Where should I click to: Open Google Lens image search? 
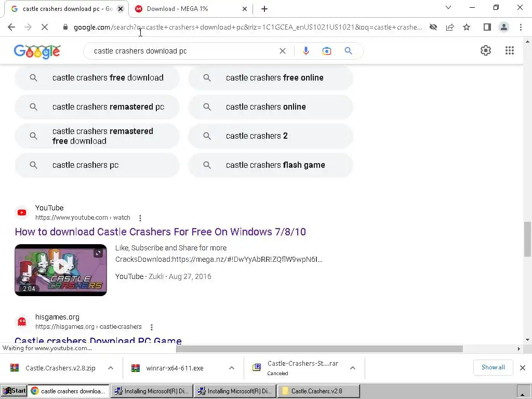tap(327, 51)
